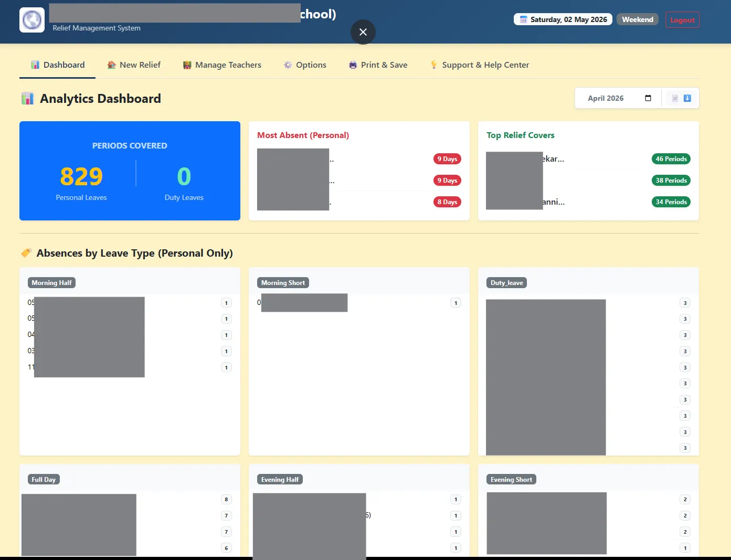Click the Evening Half label
The image size is (731, 560).
(x=280, y=480)
